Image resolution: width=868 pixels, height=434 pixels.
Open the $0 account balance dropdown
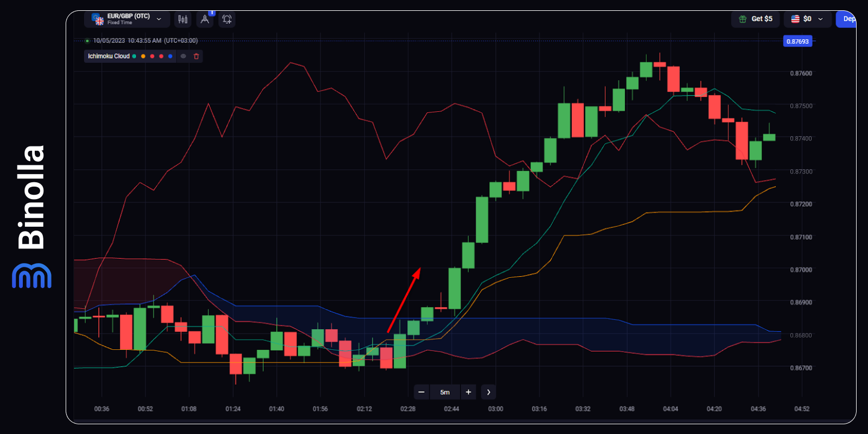pyautogui.click(x=807, y=19)
